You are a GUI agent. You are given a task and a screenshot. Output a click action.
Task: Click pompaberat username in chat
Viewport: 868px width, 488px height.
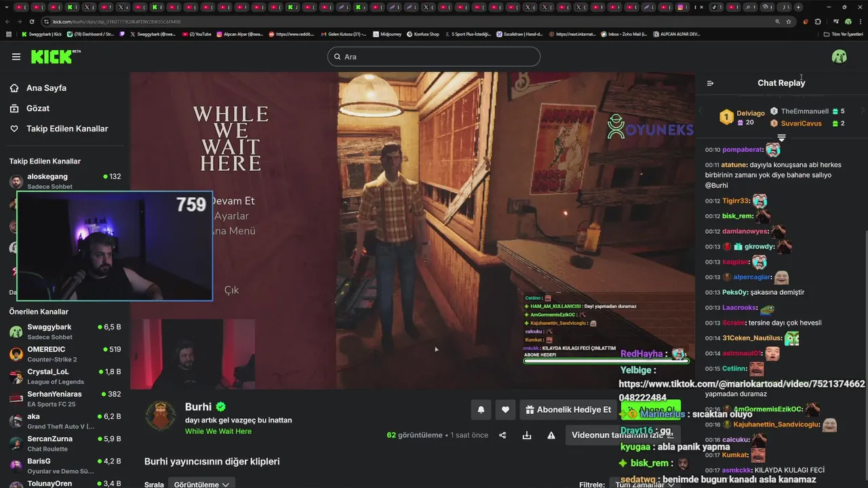(x=743, y=150)
